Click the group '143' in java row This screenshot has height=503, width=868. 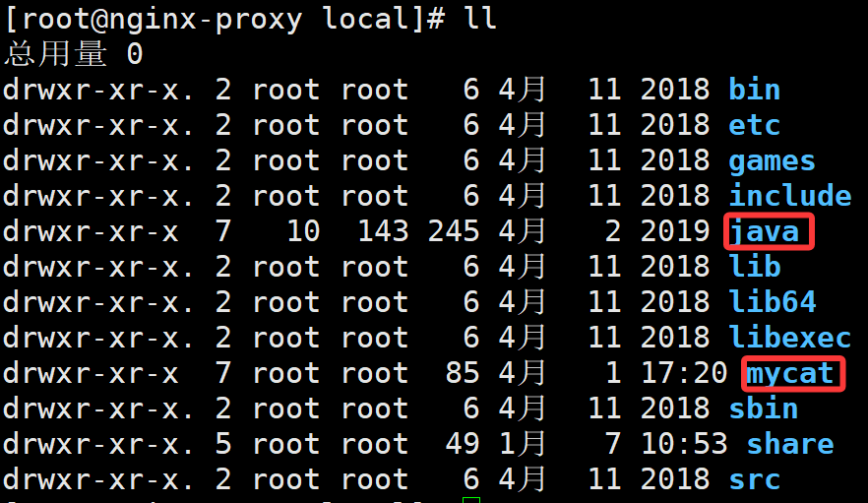[x=383, y=231]
